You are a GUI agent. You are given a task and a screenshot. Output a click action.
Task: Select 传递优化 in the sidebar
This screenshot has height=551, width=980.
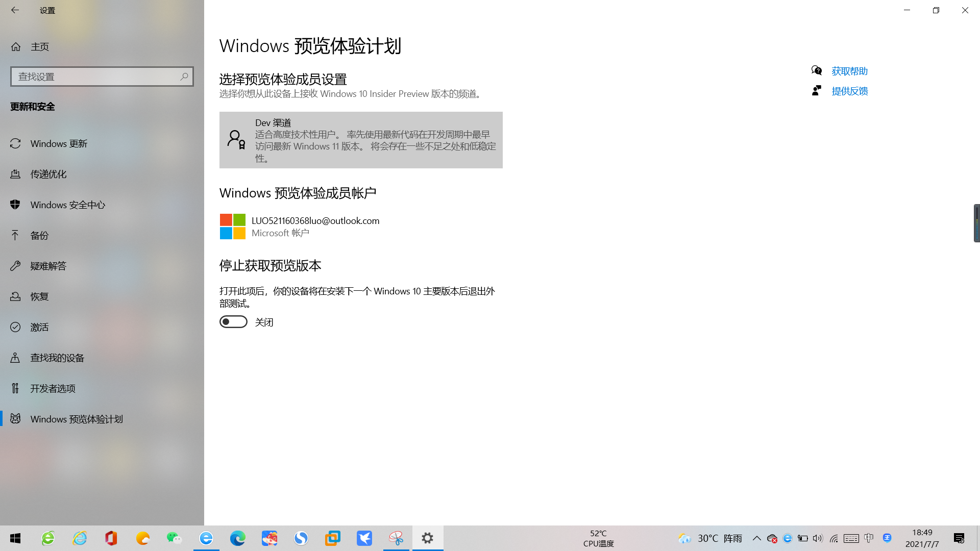point(102,174)
